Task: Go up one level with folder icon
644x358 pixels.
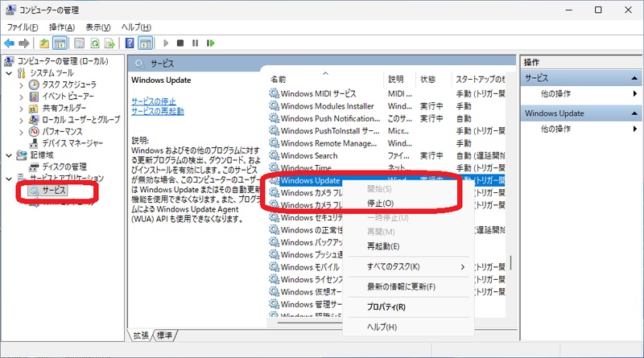Action: [x=44, y=43]
